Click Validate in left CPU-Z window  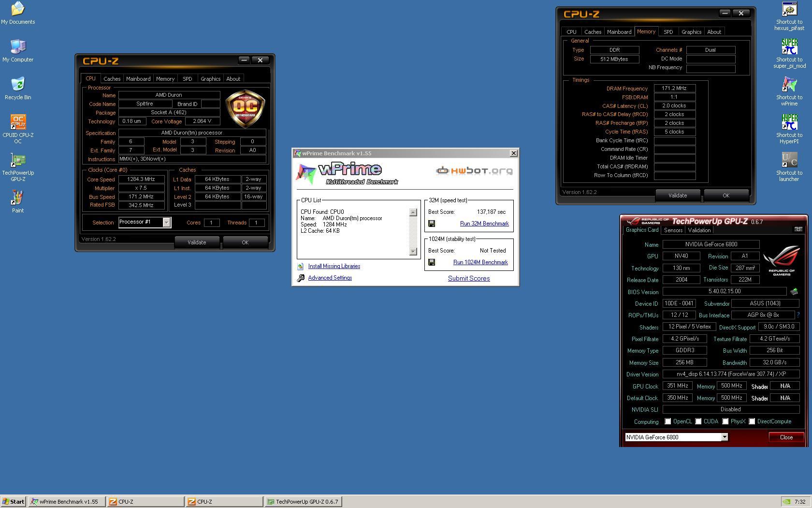[x=197, y=242]
